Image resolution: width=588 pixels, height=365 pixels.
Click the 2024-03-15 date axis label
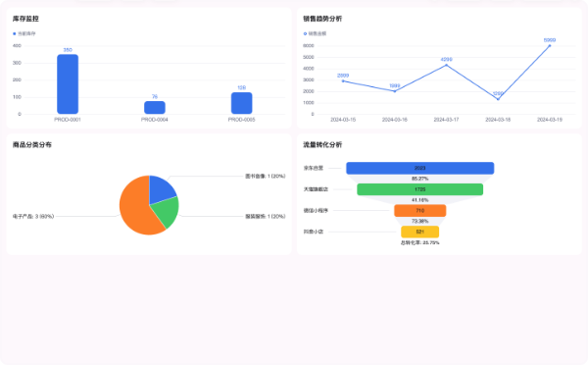343,120
